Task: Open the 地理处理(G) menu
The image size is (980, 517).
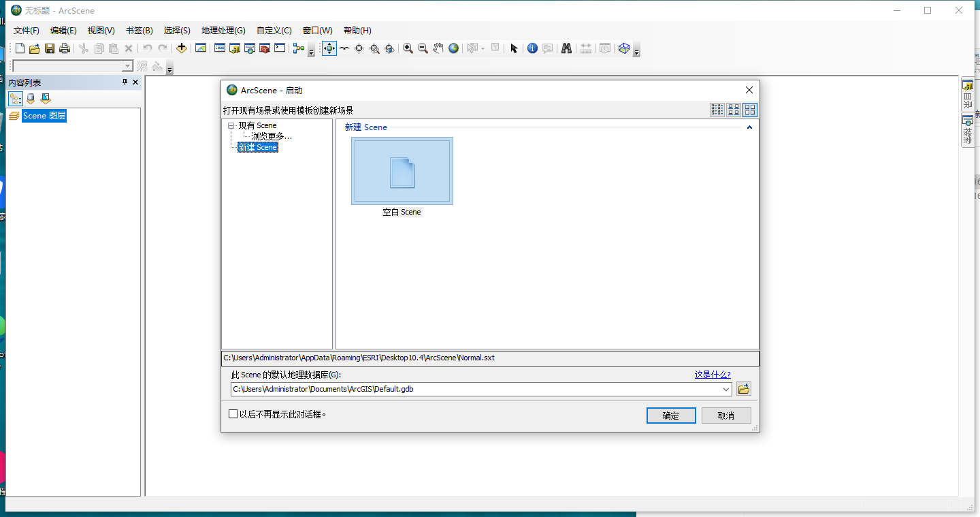Action: pyautogui.click(x=223, y=31)
